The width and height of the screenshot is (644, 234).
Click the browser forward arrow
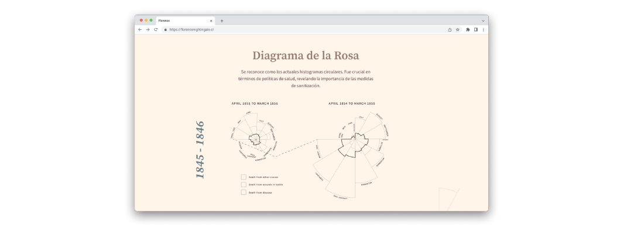(148, 29)
